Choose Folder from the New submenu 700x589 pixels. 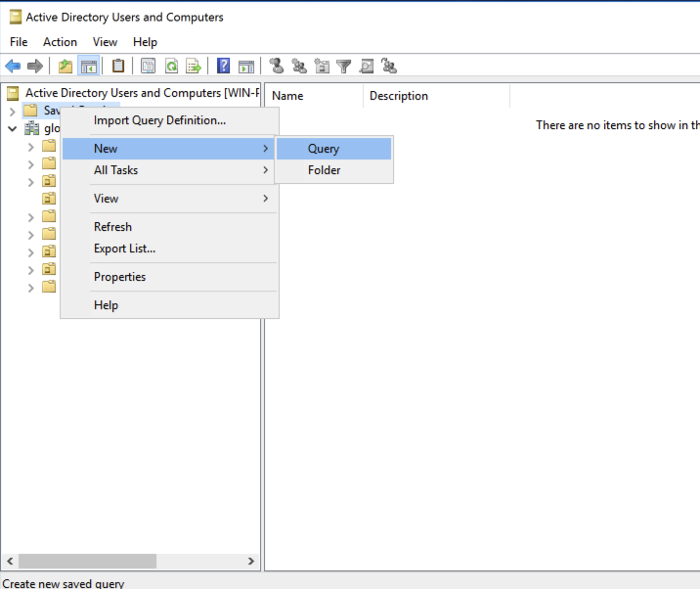click(x=324, y=170)
